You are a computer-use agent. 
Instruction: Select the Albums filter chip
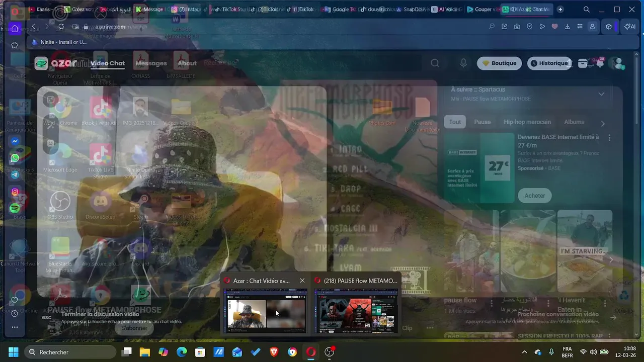[x=574, y=122]
